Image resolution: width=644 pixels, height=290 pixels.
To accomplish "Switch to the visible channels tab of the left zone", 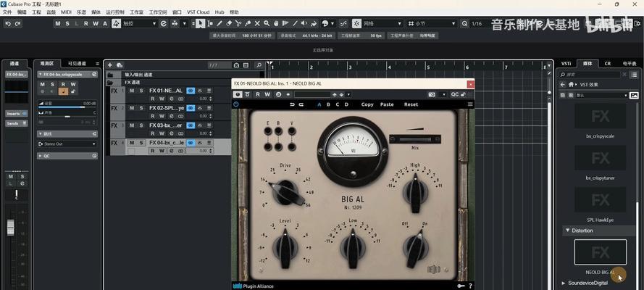I will coord(76,64).
